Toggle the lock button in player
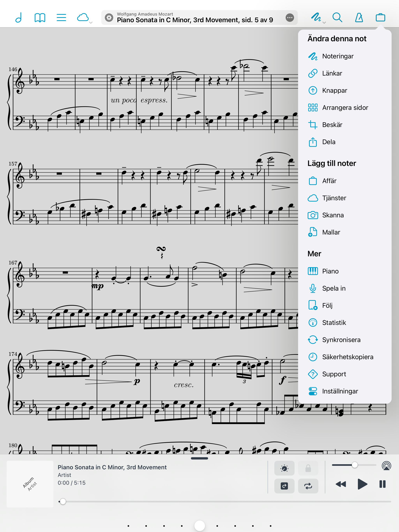The image size is (399, 532). coord(308,468)
